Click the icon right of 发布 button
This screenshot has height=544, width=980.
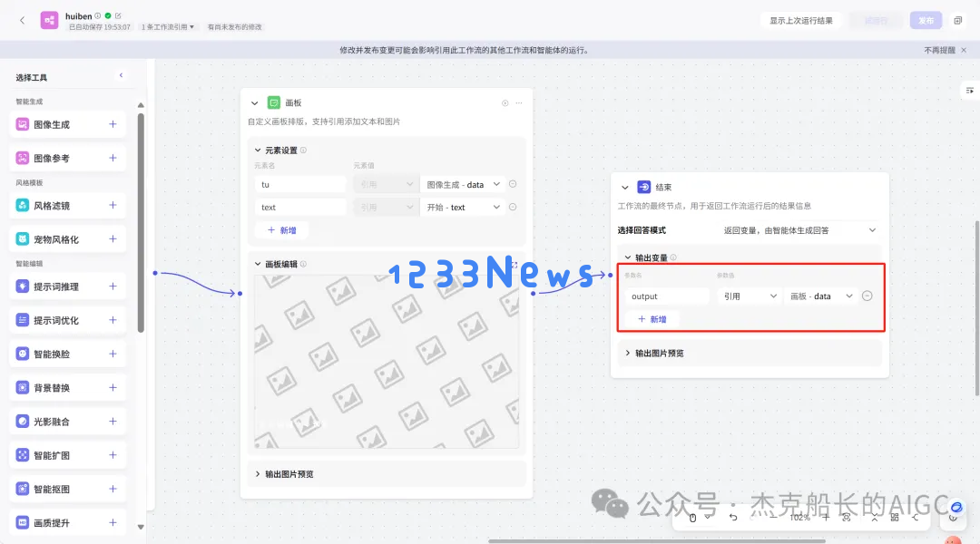pos(957,21)
